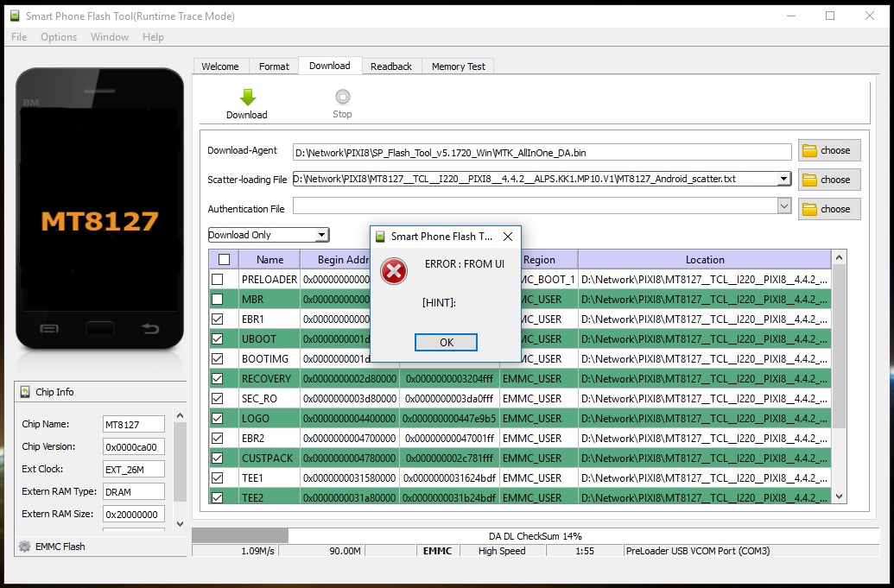Viewport: 894px width, 588px height.
Task: Click the EMMC Flash gear icon
Action: point(24,547)
